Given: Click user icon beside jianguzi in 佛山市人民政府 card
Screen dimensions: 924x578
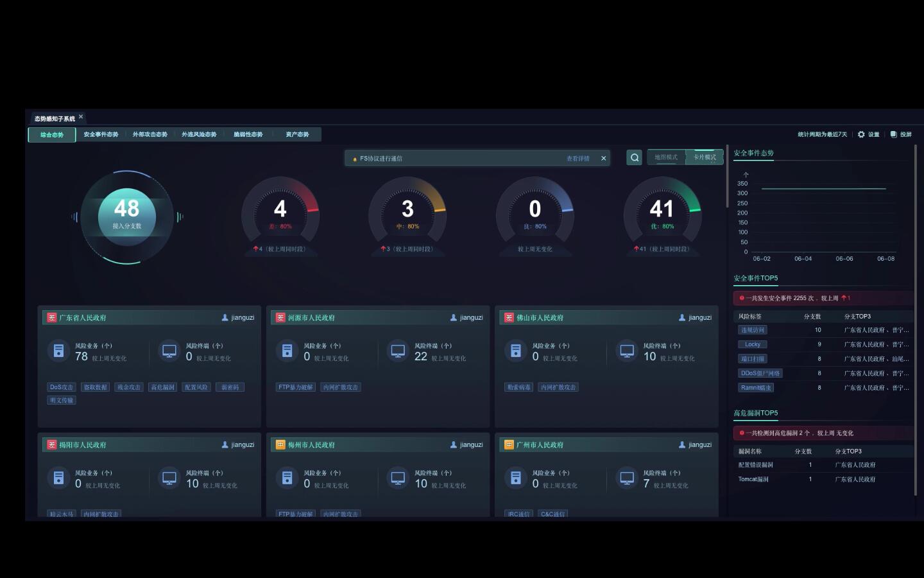Looking at the screenshot, I should 682,317.
